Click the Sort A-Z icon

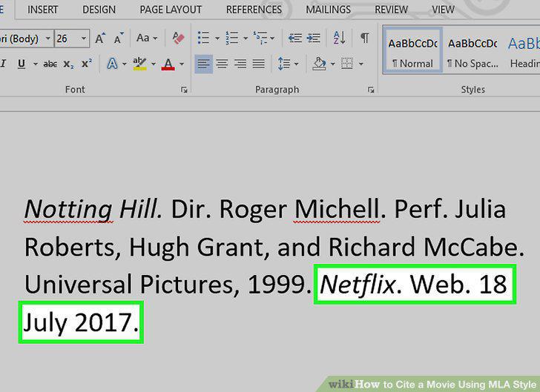pyautogui.click(x=340, y=38)
